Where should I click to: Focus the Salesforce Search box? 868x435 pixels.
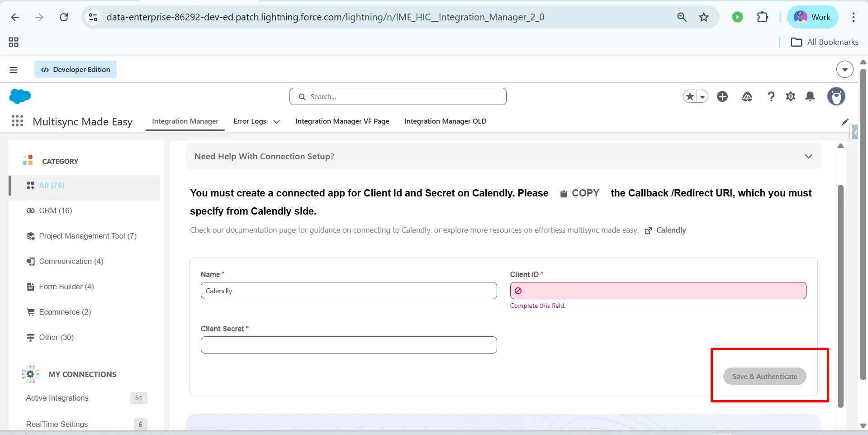(398, 96)
